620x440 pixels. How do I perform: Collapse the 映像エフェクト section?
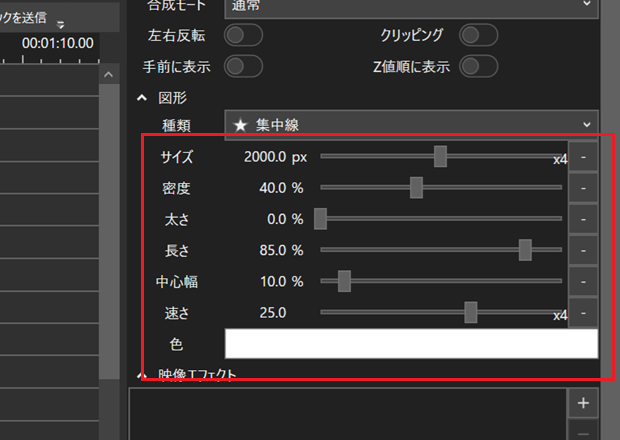[142, 375]
